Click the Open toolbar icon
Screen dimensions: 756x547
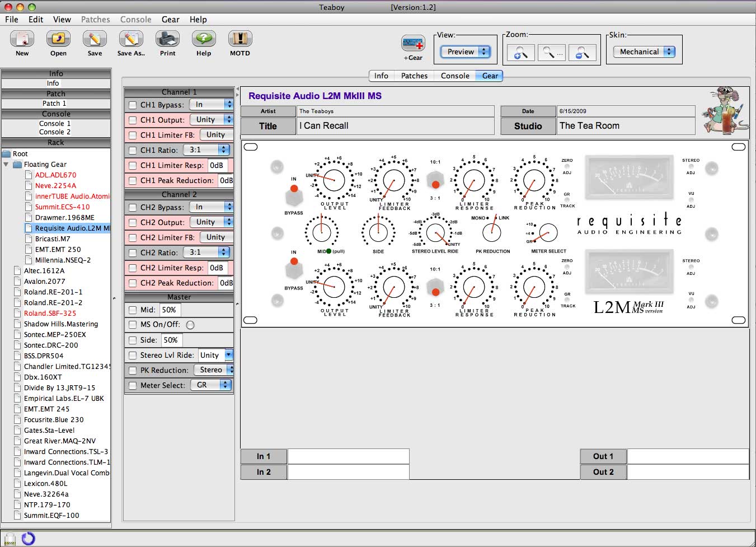(x=58, y=39)
